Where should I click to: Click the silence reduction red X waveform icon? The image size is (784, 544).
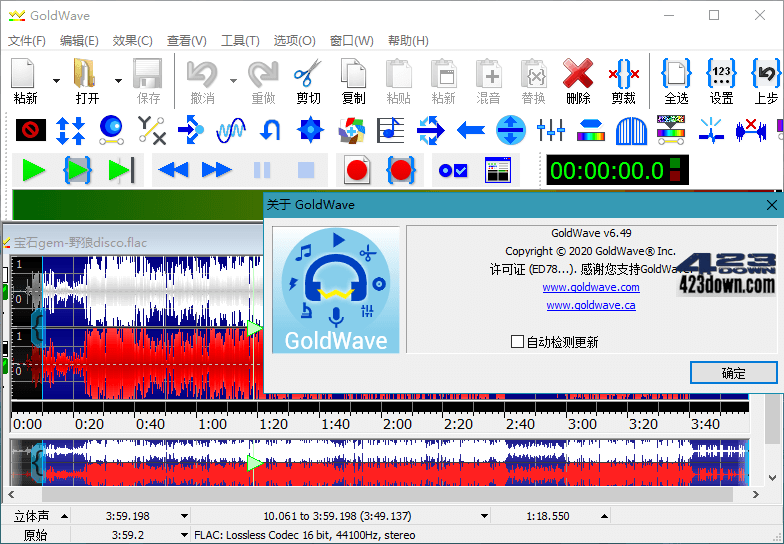click(751, 130)
